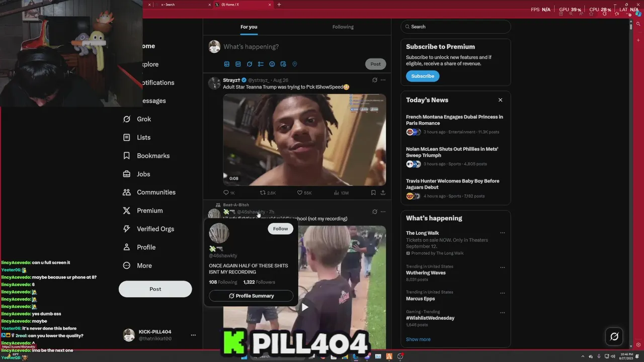
Task: Submit with the composer Post button
Action: click(x=376, y=64)
